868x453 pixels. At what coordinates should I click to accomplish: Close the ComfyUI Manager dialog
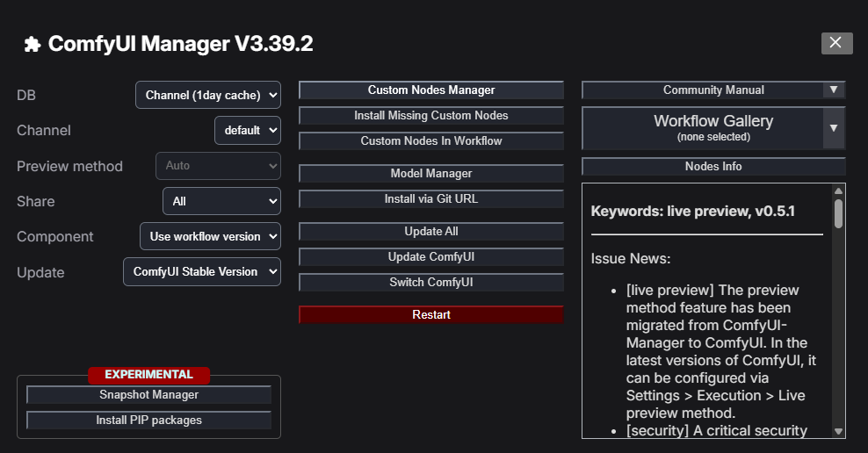[x=836, y=43]
